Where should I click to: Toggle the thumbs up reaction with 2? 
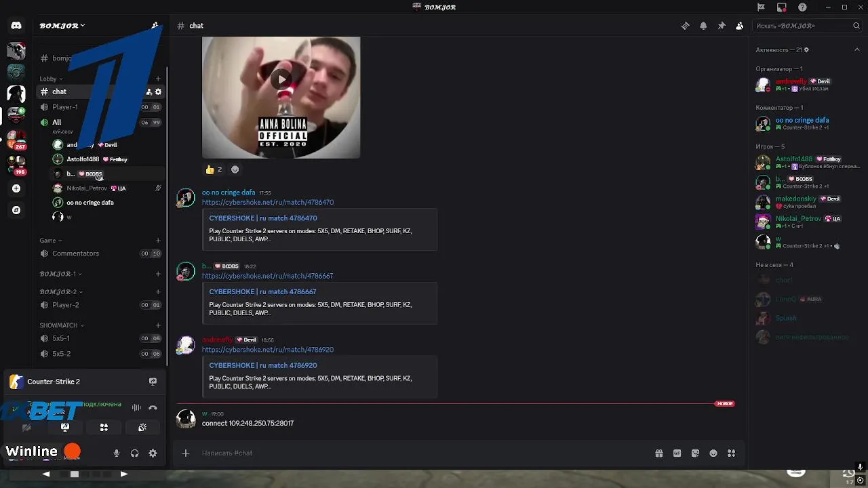tap(214, 169)
